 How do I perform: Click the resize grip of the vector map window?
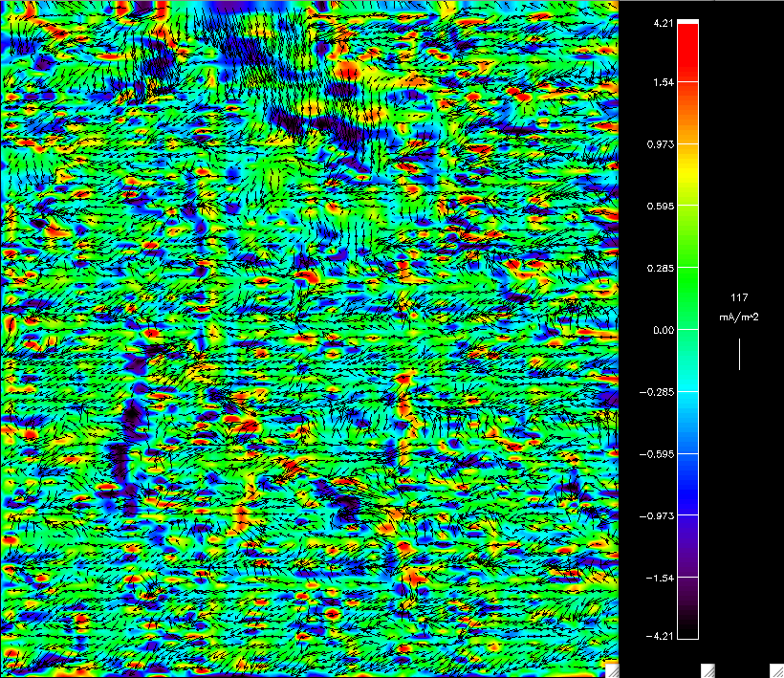click(612, 671)
